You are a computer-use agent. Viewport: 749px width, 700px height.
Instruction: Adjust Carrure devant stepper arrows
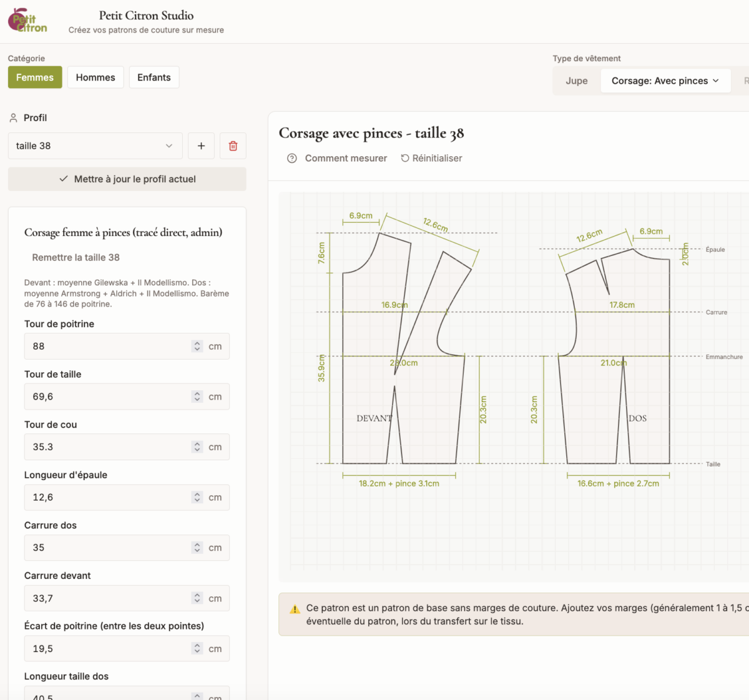click(197, 598)
